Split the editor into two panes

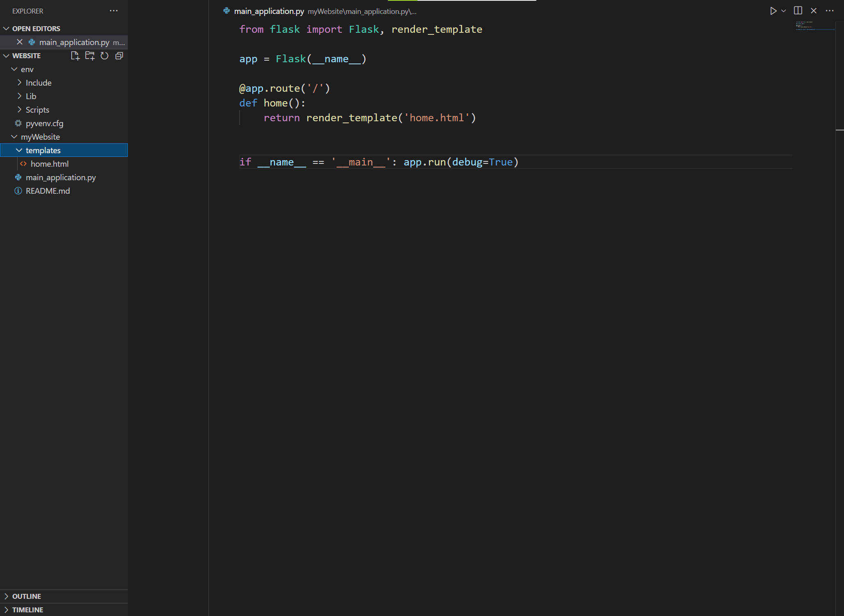(x=798, y=11)
